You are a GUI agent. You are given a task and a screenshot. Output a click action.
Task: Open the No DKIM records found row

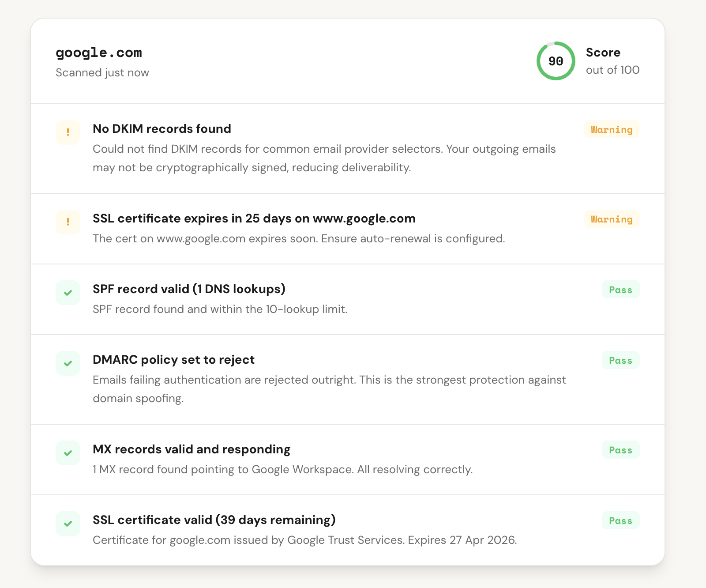coord(348,149)
